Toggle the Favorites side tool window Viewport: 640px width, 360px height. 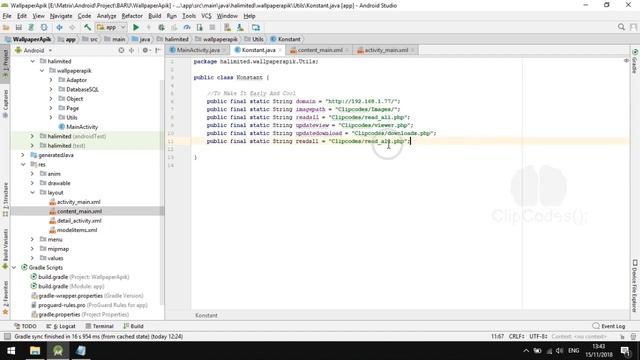pyautogui.click(x=5, y=298)
